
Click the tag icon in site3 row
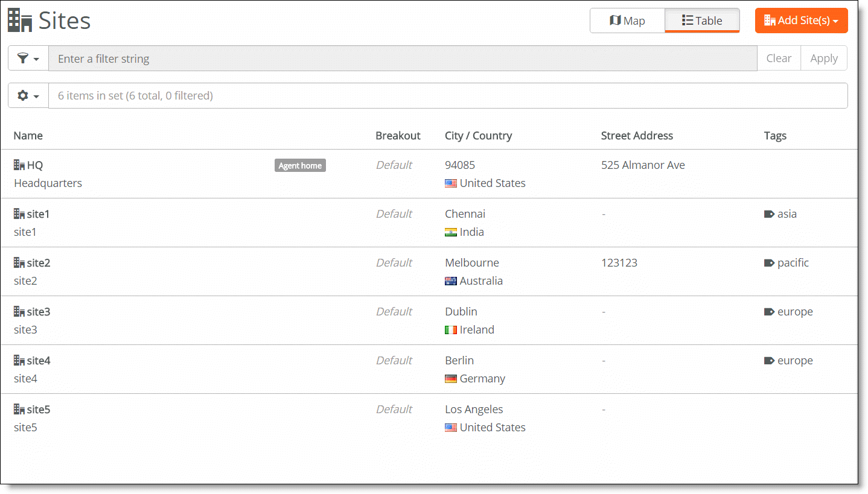click(x=769, y=311)
